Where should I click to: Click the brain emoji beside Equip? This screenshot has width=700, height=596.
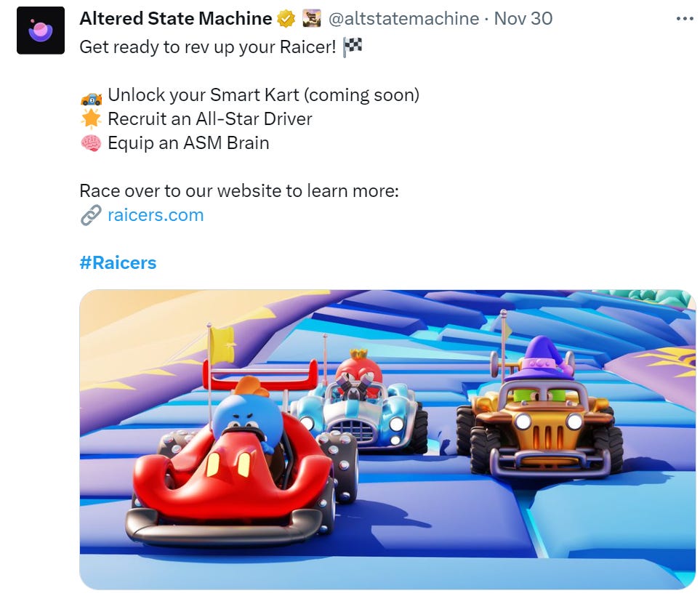(91, 143)
